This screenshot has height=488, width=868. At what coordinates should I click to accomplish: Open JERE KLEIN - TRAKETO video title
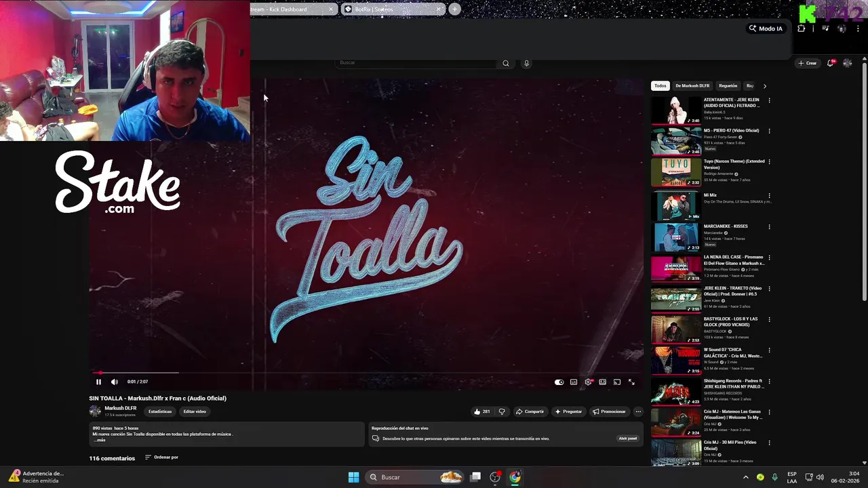click(732, 291)
